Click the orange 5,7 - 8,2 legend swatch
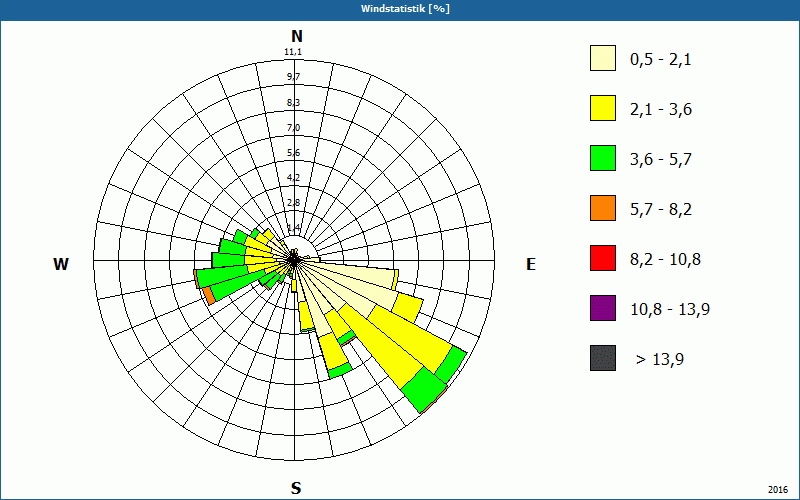 (x=603, y=208)
